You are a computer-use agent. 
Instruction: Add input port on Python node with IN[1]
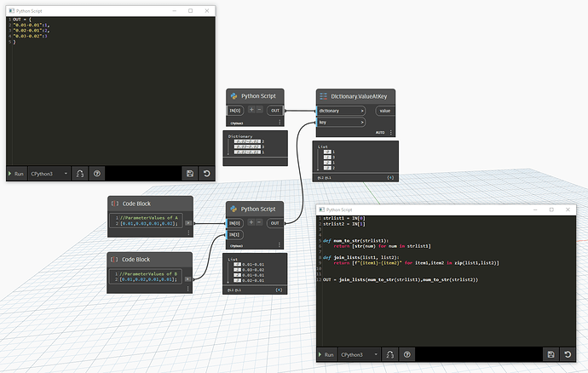(x=251, y=222)
